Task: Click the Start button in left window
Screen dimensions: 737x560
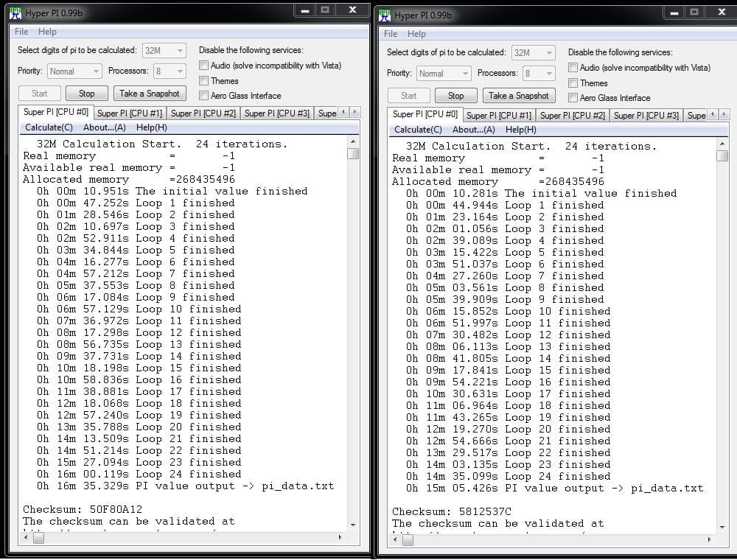Action: pos(40,94)
